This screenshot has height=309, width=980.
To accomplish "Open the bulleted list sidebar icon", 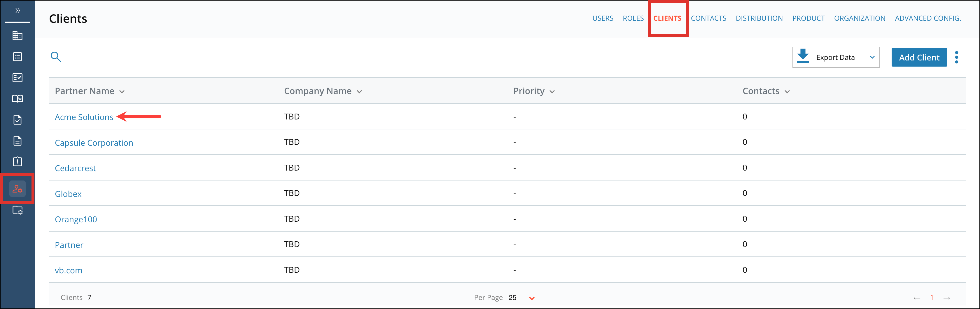I will (17, 57).
